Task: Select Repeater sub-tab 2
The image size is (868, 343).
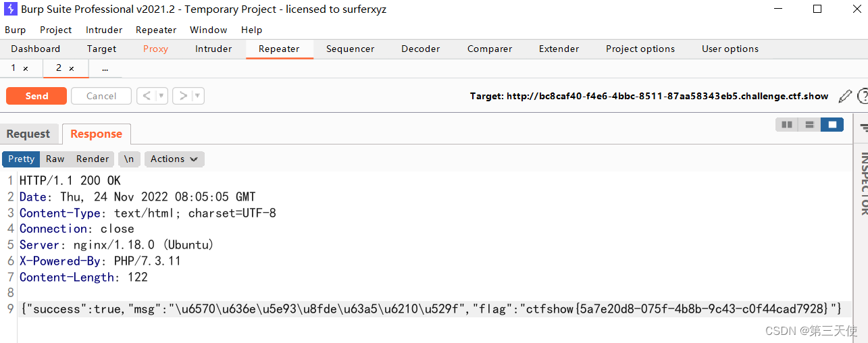Action: (x=59, y=68)
